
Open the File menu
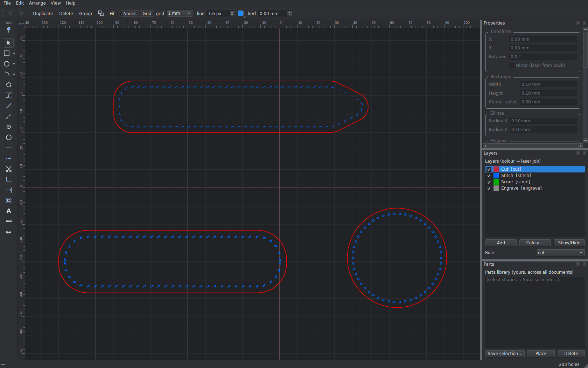7,3
